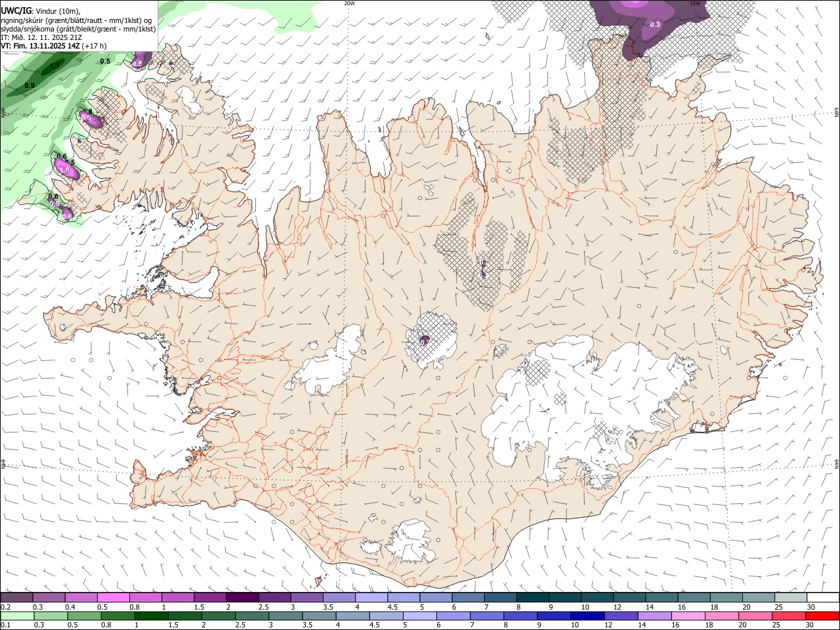Select the violet 12 swatch in the rain scale
The height and width of the screenshot is (630, 840).
[621, 616]
